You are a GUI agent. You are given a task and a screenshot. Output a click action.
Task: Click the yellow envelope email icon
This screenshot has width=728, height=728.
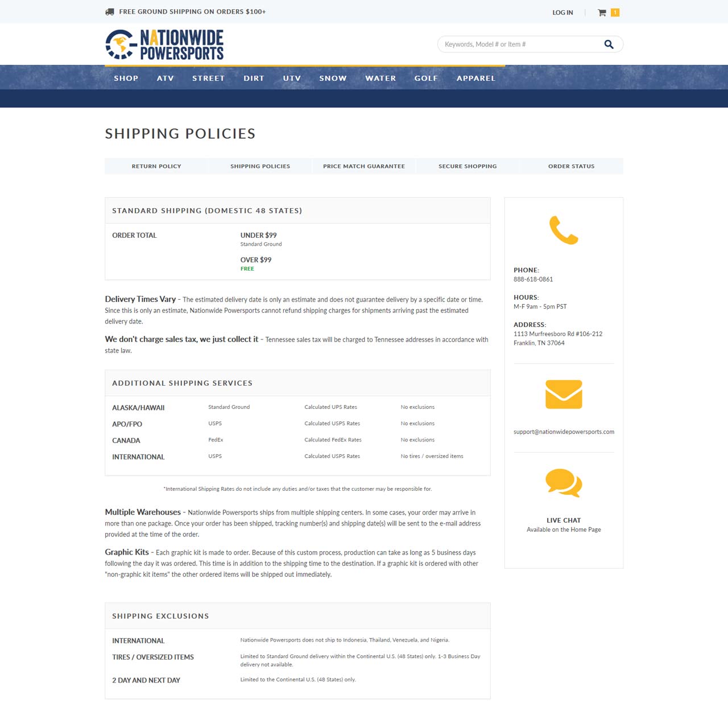(x=564, y=394)
